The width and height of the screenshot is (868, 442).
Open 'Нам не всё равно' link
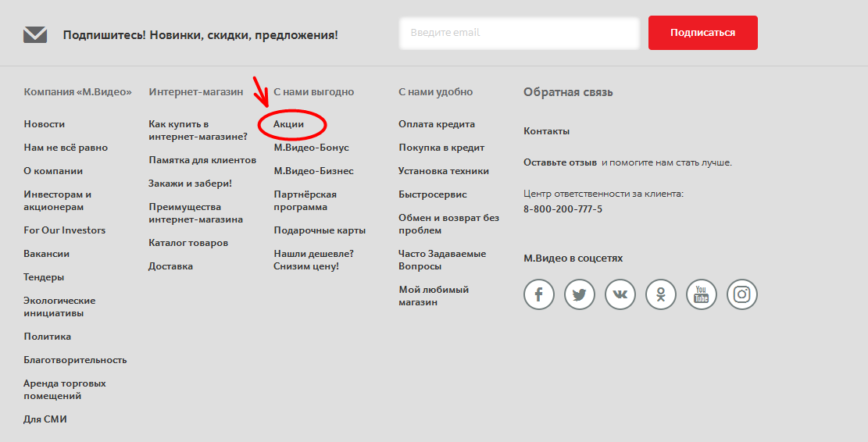click(x=66, y=147)
